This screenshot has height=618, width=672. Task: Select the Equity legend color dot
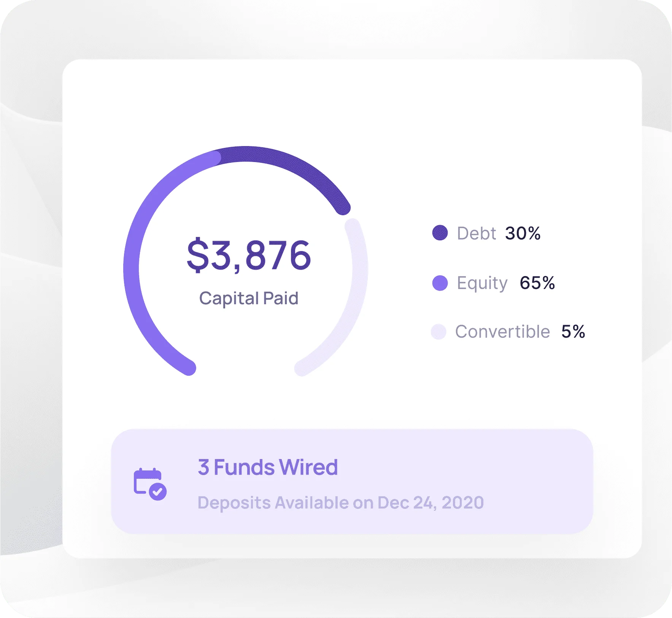[x=440, y=283]
